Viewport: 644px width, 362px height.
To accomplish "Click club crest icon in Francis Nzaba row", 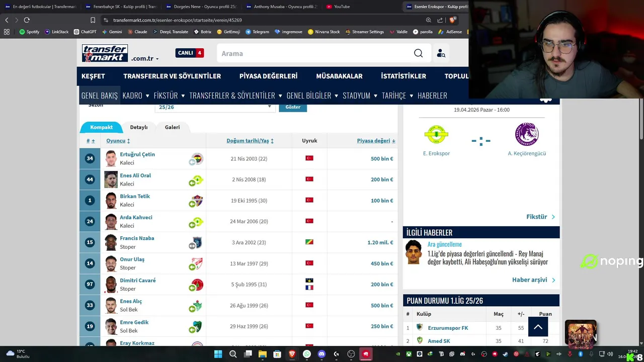I will [x=197, y=242].
